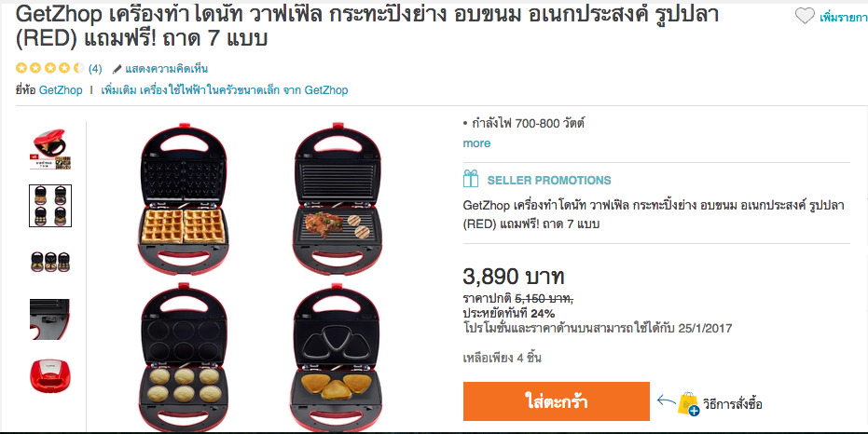Click the เพิ่มรายการ add to wishlist text
The height and width of the screenshot is (434, 868).
coord(843,18)
